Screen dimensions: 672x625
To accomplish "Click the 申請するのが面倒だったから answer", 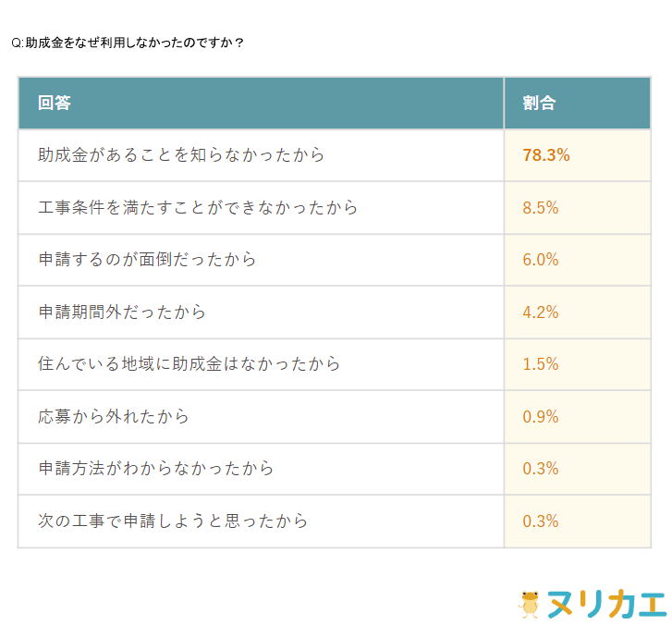I will click(147, 260).
